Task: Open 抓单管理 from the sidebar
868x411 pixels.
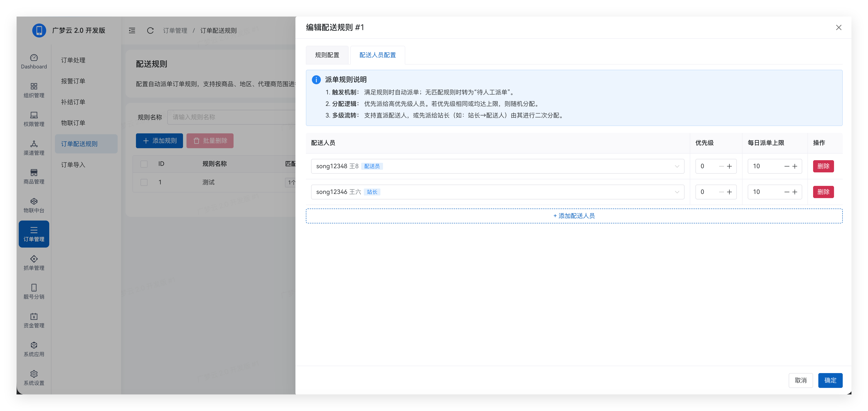Action: [34, 263]
